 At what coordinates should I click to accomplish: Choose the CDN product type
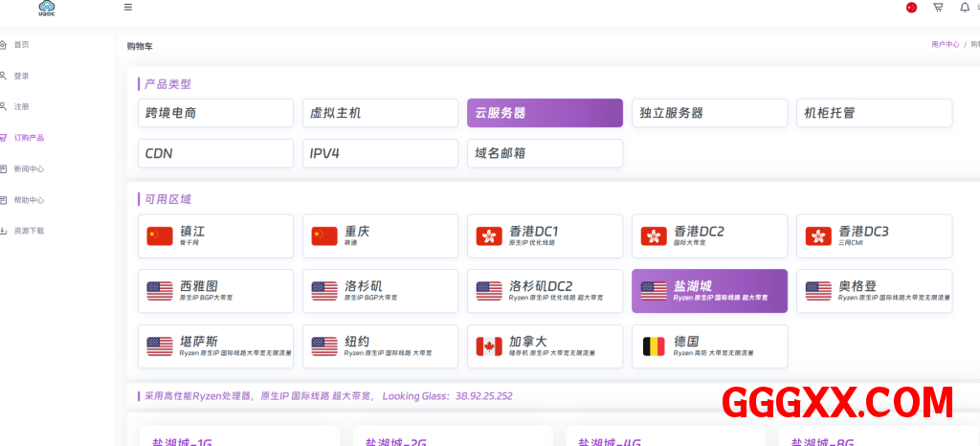tap(215, 153)
